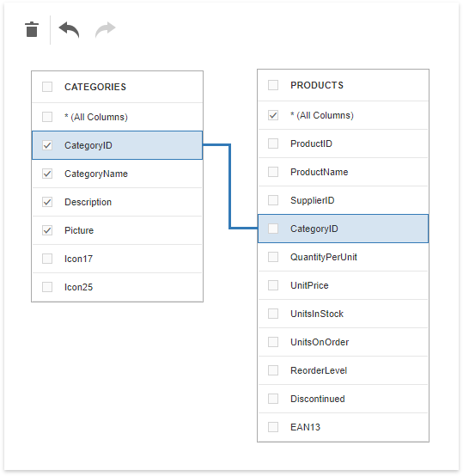Click the redo arrow icon

pyautogui.click(x=106, y=30)
